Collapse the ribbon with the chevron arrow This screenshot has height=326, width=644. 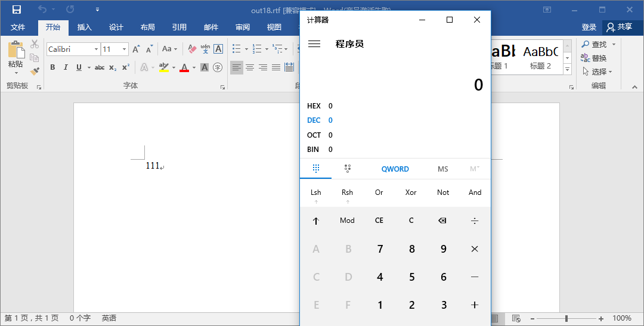635,87
